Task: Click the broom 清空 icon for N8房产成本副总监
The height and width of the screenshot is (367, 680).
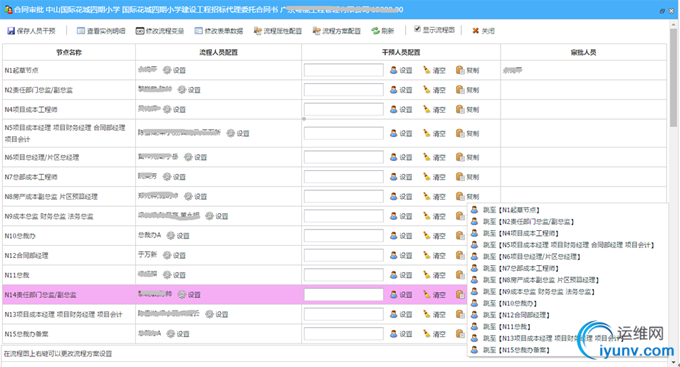Action: click(427, 197)
